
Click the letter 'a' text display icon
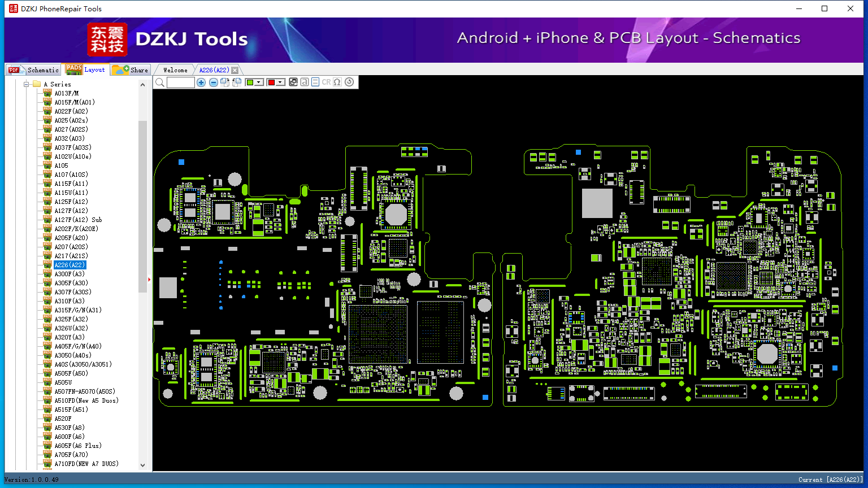305,82
